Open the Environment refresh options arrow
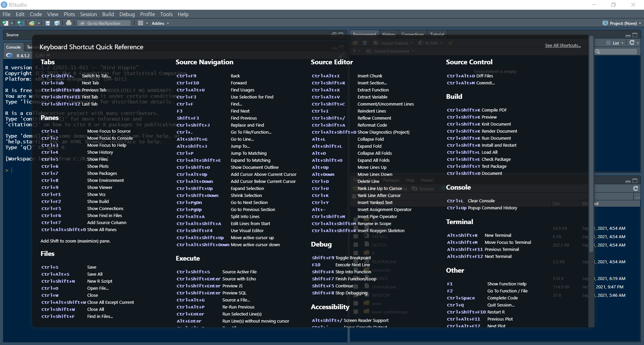Viewport: 644px width, 345px height. pos(638,43)
